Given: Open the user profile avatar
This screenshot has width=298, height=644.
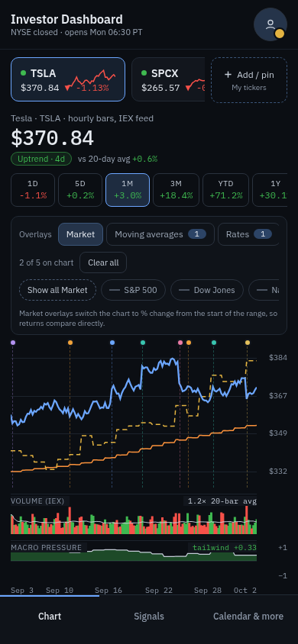Looking at the screenshot, I should click(270, 24).
